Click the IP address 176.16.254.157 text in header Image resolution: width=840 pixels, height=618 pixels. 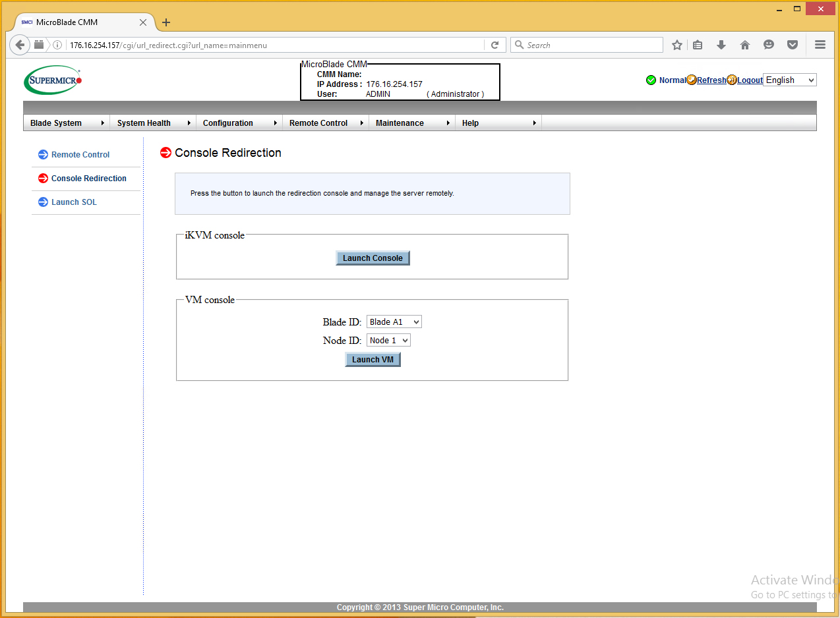click(394, 84)
